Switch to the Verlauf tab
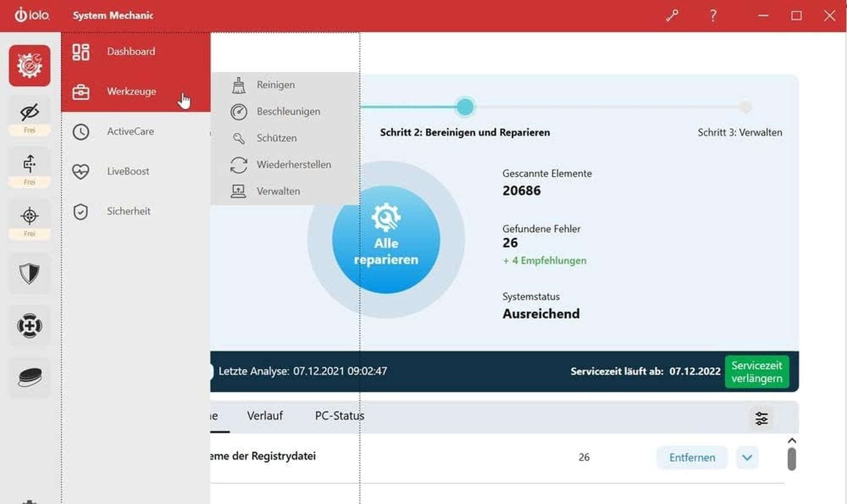Image resolution: width=847 pixels, height=504 pixels. 265,416
